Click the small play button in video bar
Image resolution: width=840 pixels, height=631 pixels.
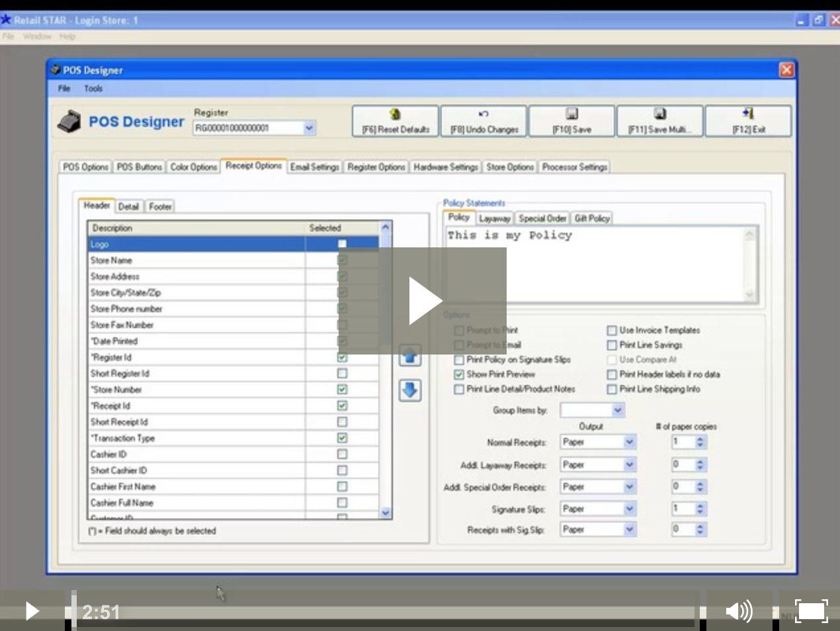click(x=32, y=610)
